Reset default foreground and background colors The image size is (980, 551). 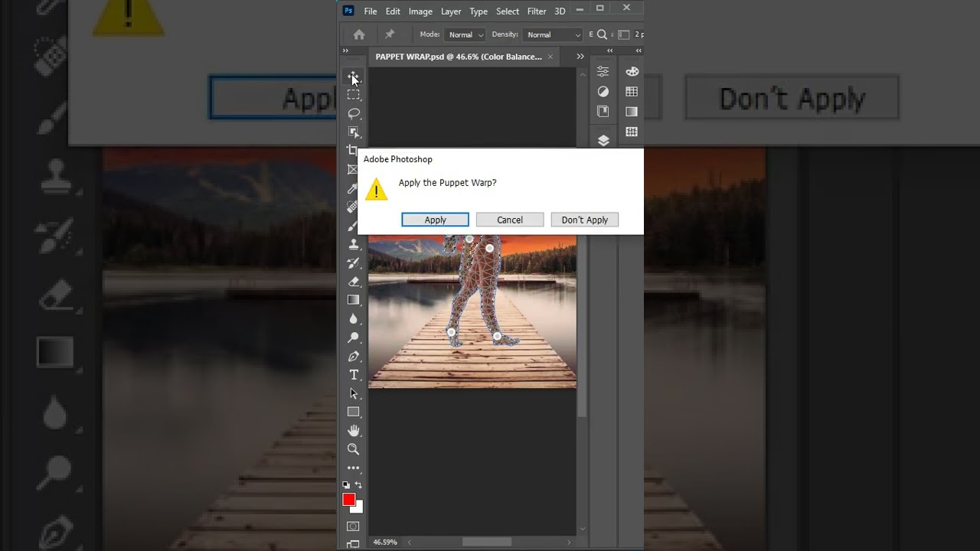click(346, 485)
